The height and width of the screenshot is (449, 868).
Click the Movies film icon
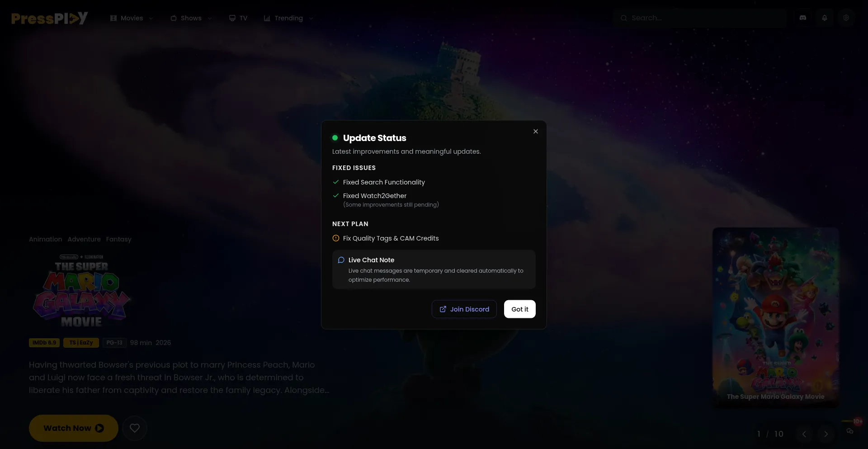(x=113, y=18)
